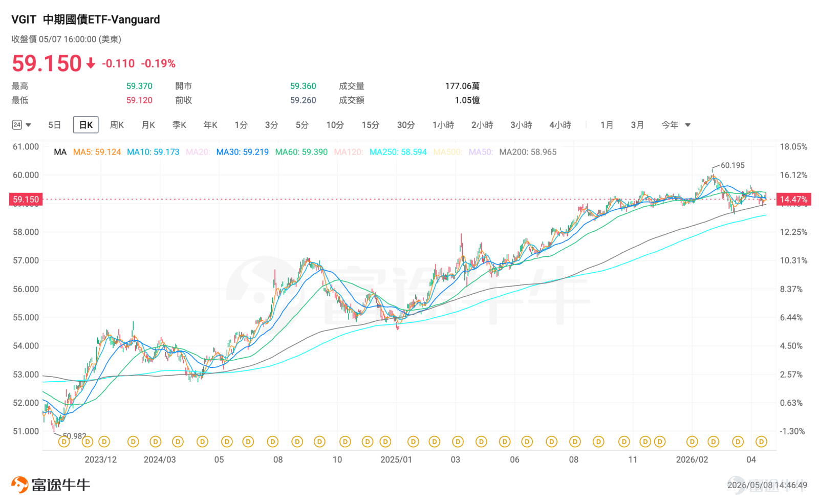Toggle the MA5 line
819x504 pixels.
pyautogui.click(x=97, y=152)
